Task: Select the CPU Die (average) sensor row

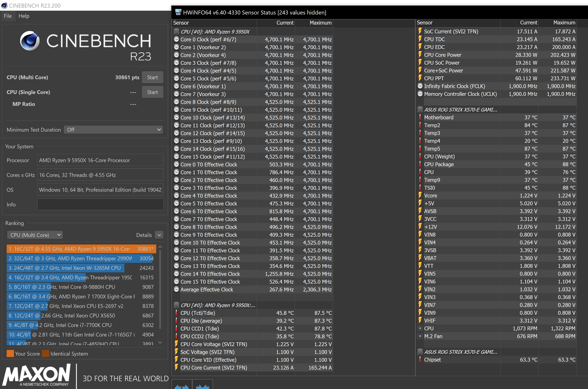Action: pyautogui.click(x=252, y=321)
